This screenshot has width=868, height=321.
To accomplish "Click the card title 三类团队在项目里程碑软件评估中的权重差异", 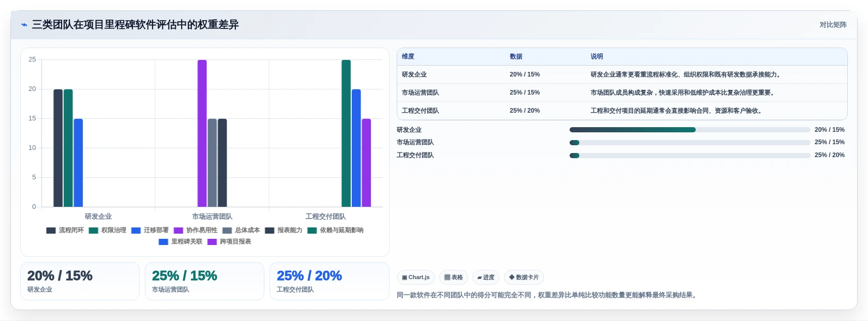I will pos(136,25).
